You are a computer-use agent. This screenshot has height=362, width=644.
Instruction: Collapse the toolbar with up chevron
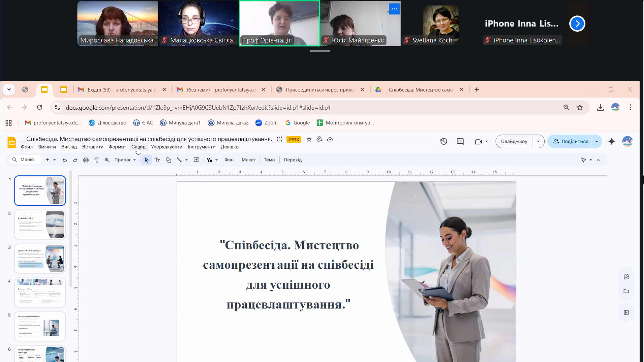(x=598, y=160)
